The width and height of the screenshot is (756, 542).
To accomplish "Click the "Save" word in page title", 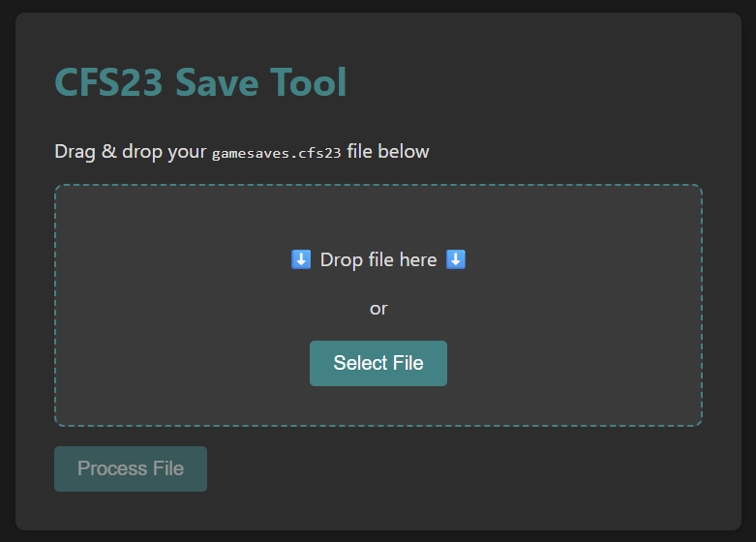I will click(217, 82).
